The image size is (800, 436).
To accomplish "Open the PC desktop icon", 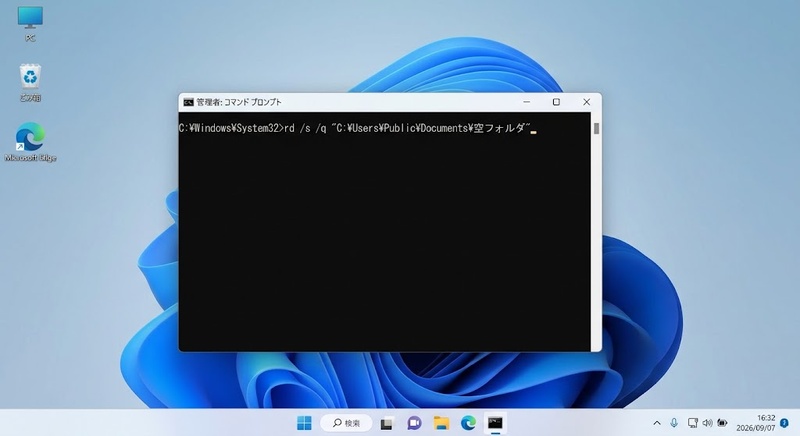I will (30, 23).
